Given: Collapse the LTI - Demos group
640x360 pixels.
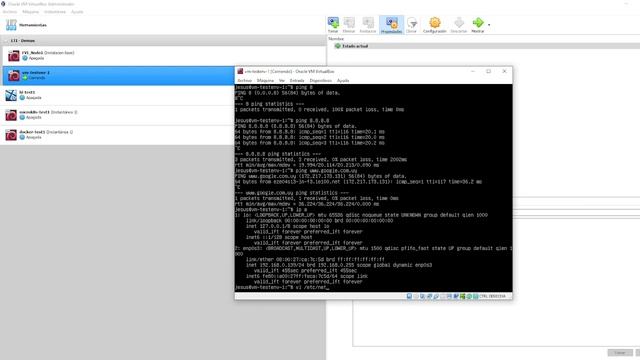Looking at the screenshot, I should click(7, 41).
